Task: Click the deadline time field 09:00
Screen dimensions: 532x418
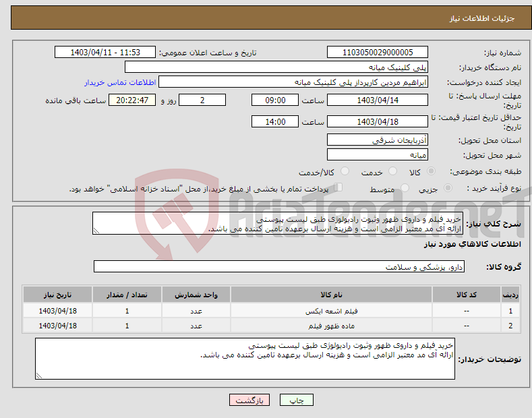Action: click(x=275, y=100)
